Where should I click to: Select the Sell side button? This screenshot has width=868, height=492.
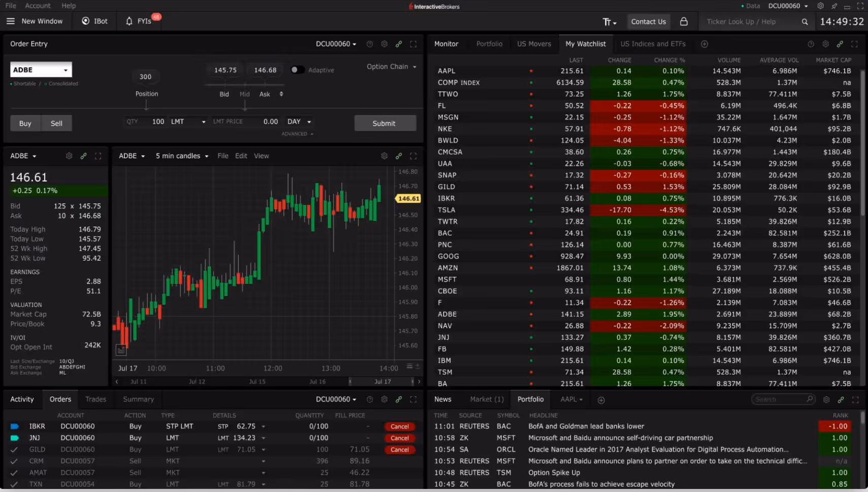56,123
